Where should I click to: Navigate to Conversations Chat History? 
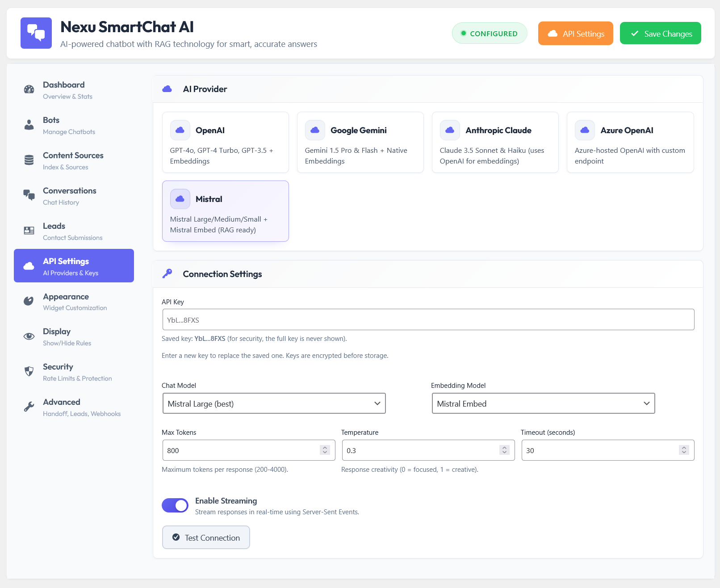click(x=74, y=196)
